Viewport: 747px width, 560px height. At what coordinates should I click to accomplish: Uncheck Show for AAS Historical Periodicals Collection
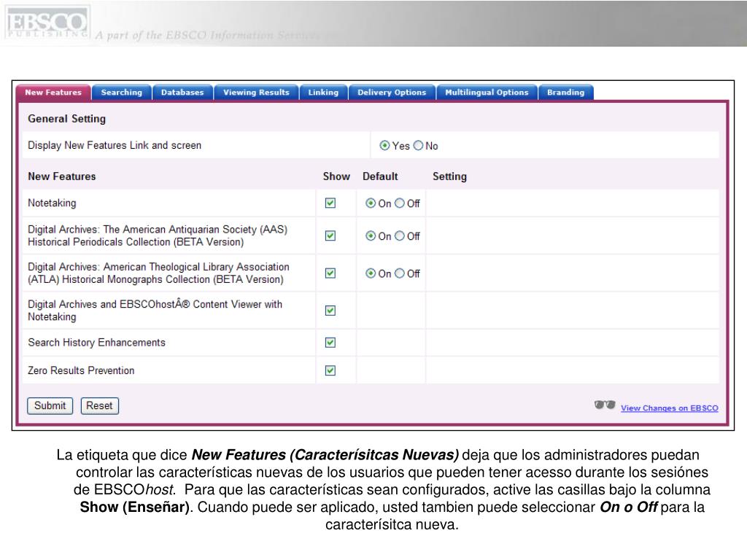[330, 236]
